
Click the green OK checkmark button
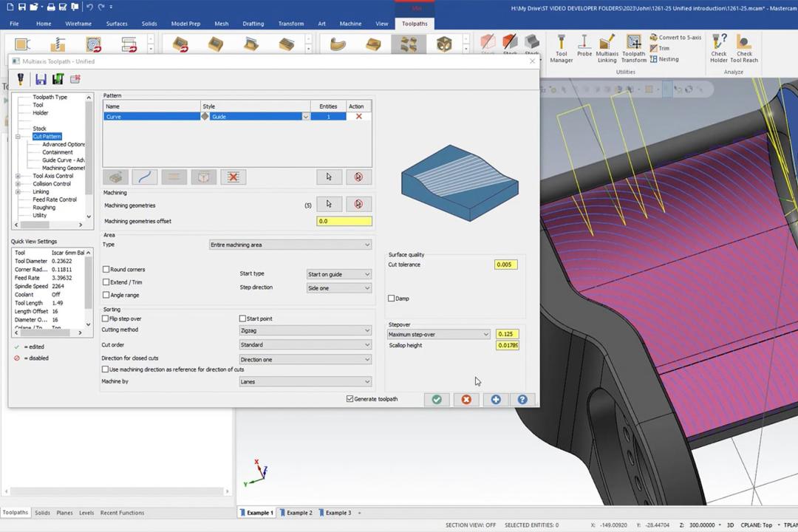437,400
